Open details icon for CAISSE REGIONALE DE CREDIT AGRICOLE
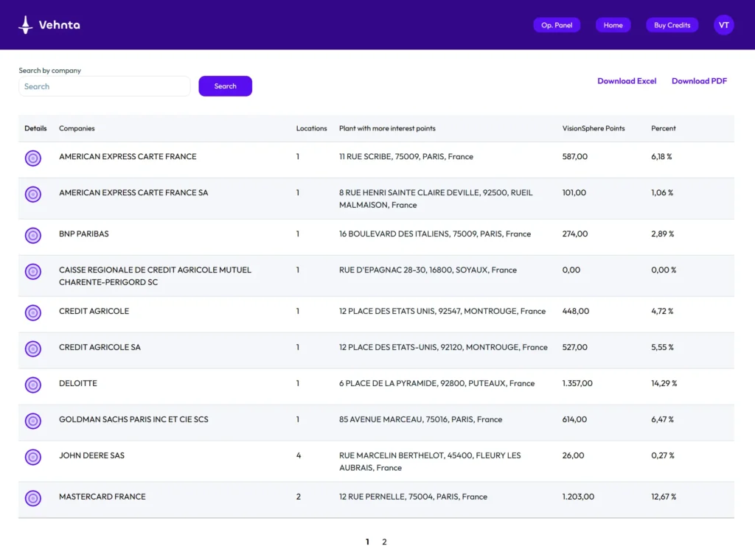755x560 pixels. [x=33, y=271]
